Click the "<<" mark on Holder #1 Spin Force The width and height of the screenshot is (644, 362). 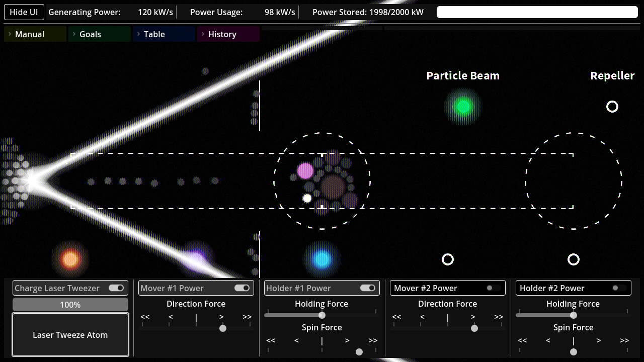[271, 340]
